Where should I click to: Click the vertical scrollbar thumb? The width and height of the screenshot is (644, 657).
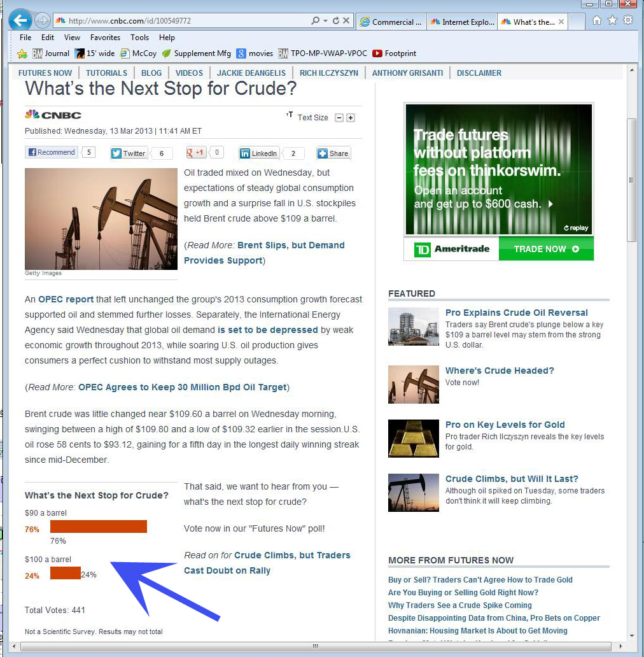[631, 180]
